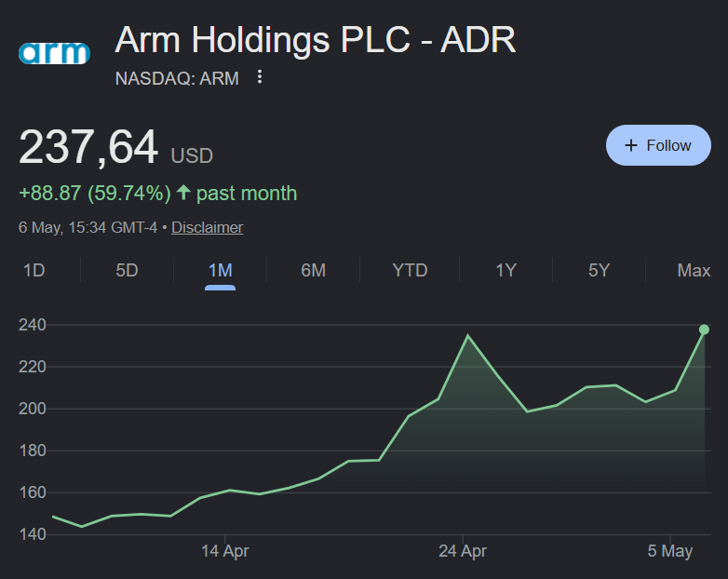The height and width of the screenshot is (579, 728).
Task: Switch chart to 5D range
Action: pos(127,270)
